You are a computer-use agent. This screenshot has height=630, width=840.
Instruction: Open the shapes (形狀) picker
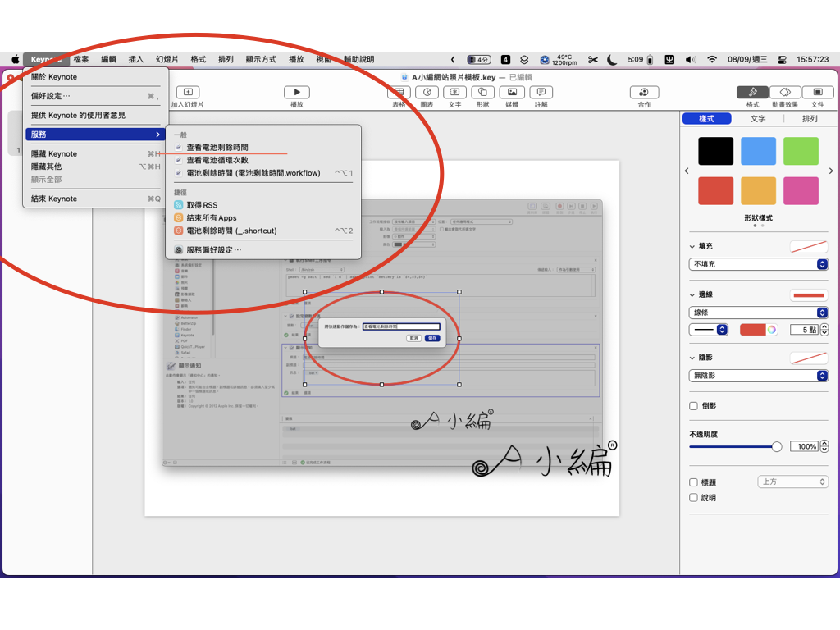coord(482,92)
